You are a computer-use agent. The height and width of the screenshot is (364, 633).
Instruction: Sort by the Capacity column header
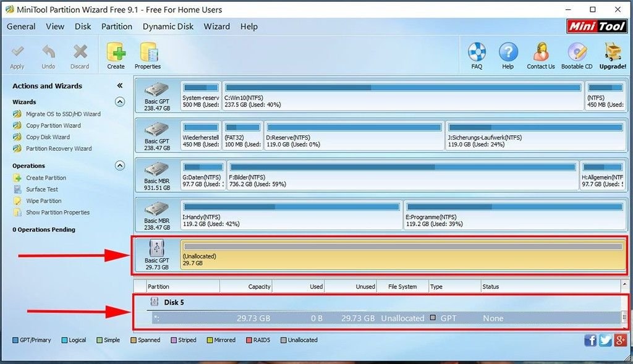click(246, 287)
